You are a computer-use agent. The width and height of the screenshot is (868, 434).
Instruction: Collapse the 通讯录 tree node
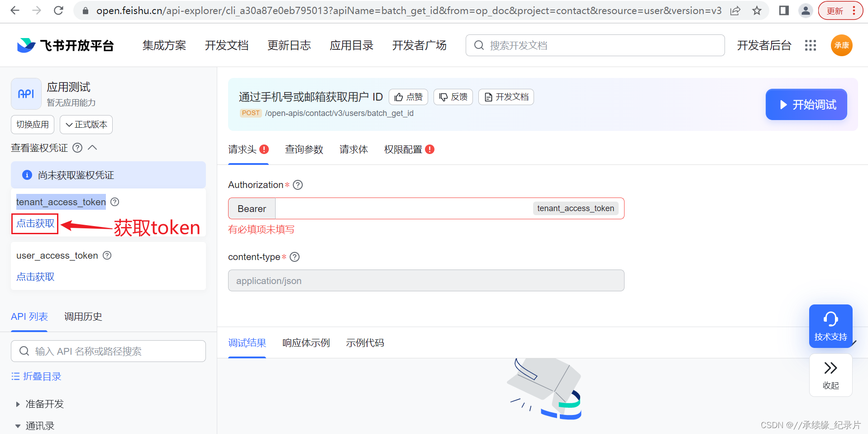18,426
